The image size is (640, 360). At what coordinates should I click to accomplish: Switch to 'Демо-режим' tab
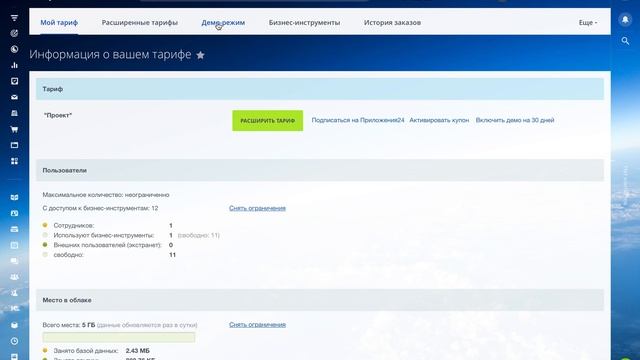[223, 23]
